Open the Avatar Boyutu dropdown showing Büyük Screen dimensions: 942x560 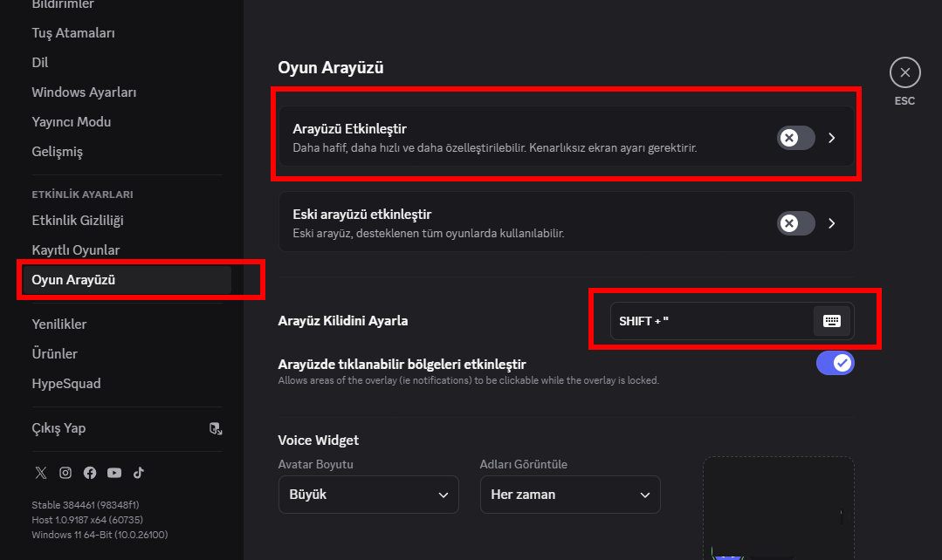click(x=369, y=495)
